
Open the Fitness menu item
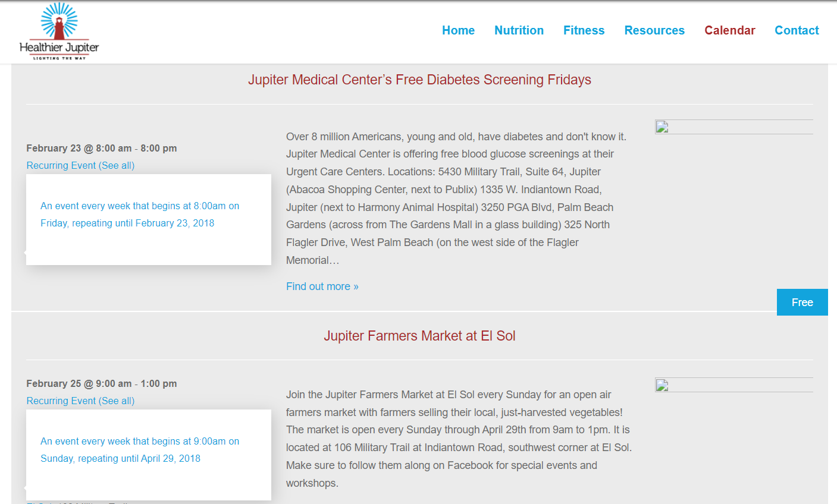click(584, 30)
